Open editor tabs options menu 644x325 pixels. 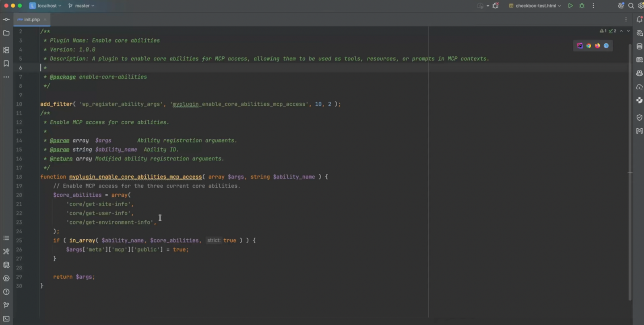coord(626,19)
